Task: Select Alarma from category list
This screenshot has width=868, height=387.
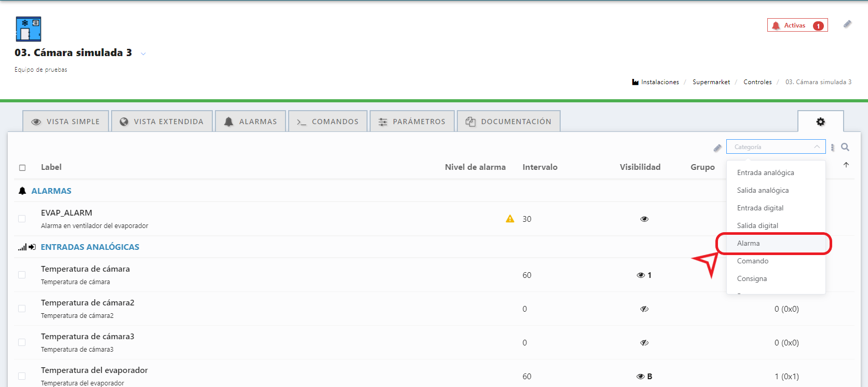Action: coord(748,243)
